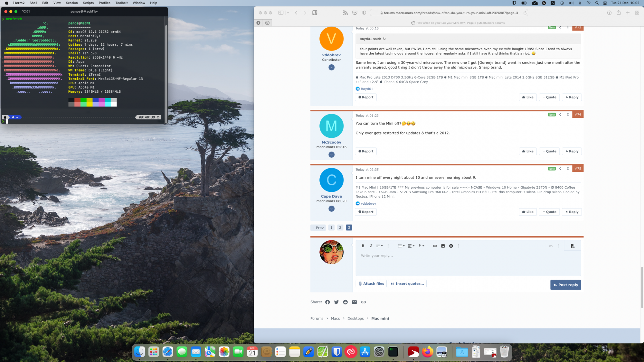Share thread on Twitter

tap(336, 302)
